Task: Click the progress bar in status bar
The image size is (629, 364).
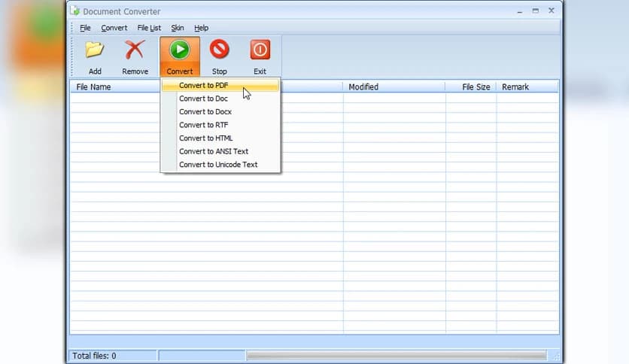Action: 397,356
